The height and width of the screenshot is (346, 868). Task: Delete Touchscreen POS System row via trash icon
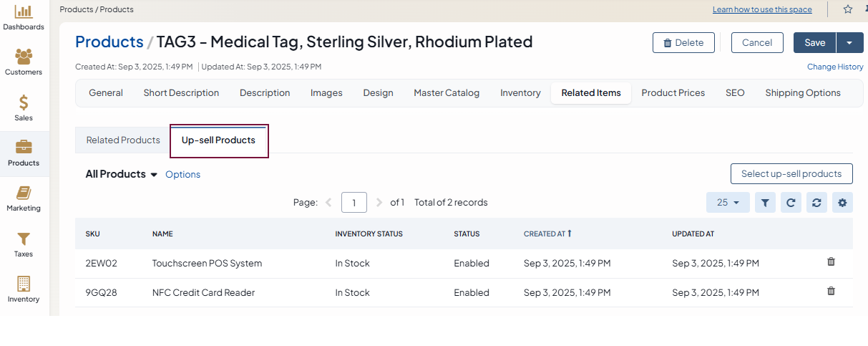831,262
